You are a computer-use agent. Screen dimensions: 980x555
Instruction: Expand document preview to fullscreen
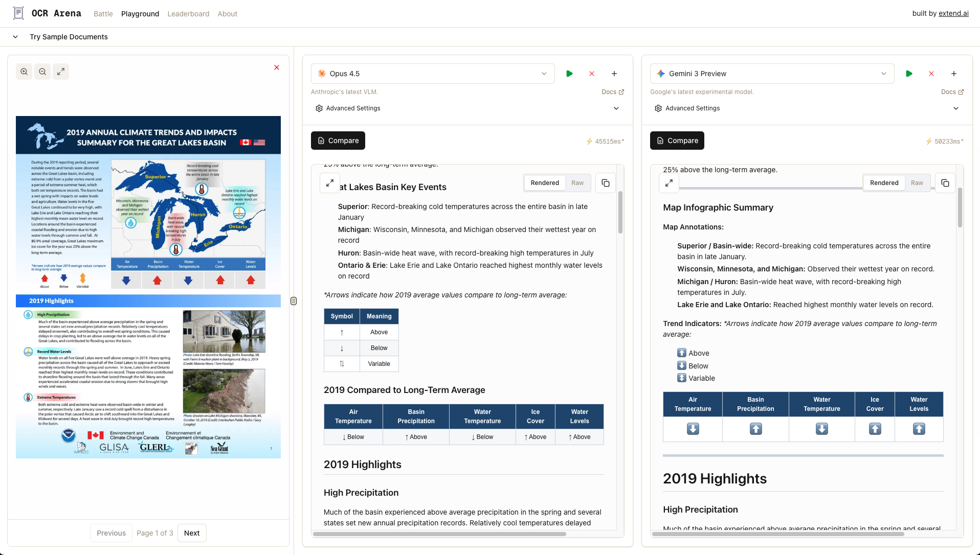click(x=61, y=72)
